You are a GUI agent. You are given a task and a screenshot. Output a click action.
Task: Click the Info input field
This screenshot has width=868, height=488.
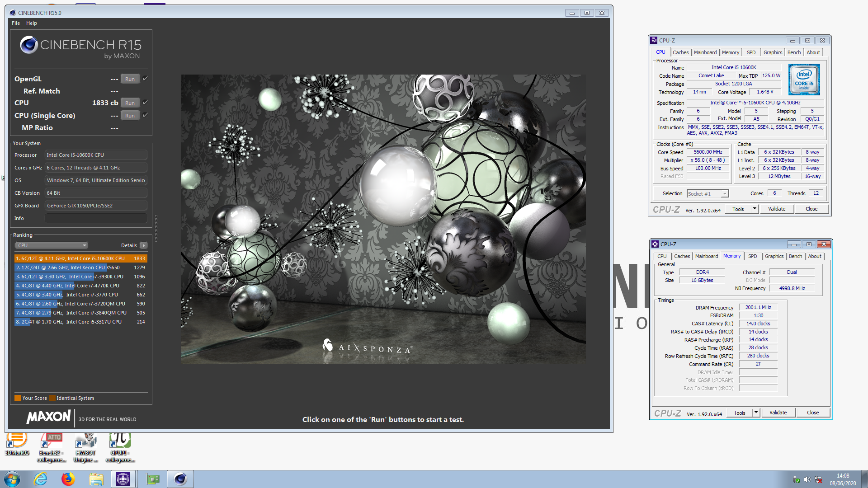(96, 218)
